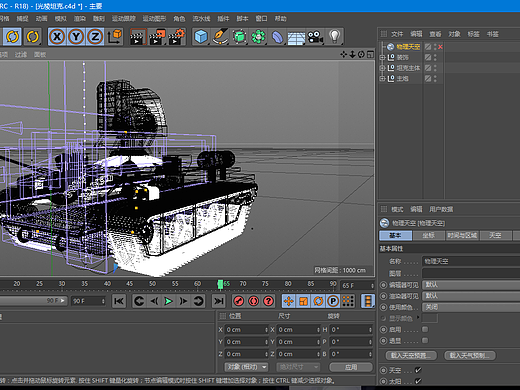Step to the next frame
Image resolution: width=520 pixels, height=390 pixels.
tap(183, 301)
